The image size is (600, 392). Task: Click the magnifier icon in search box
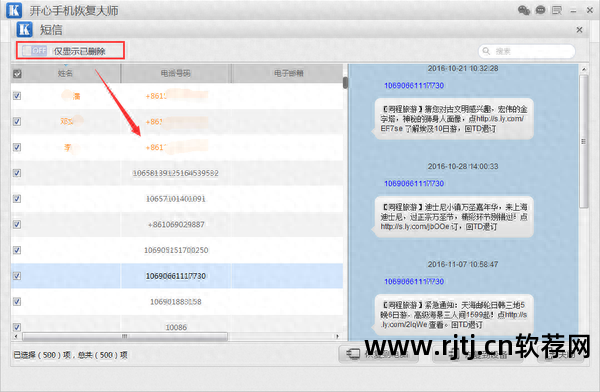coord(486,51)
